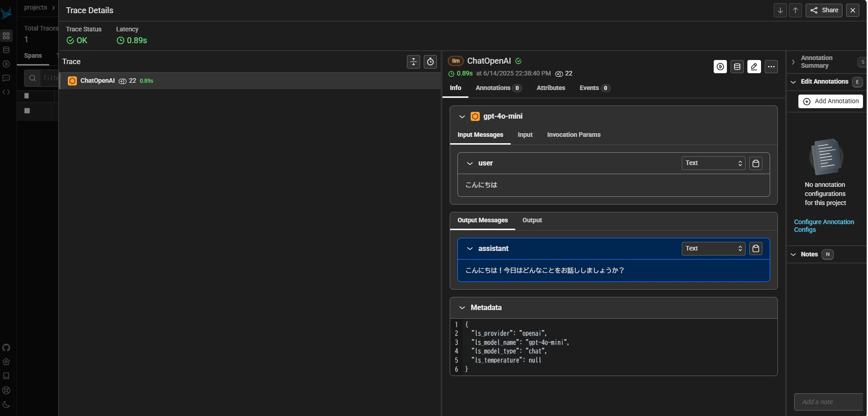Open the documentation book icon in sidebar
The image size is (868, 416).
[6, 376]
